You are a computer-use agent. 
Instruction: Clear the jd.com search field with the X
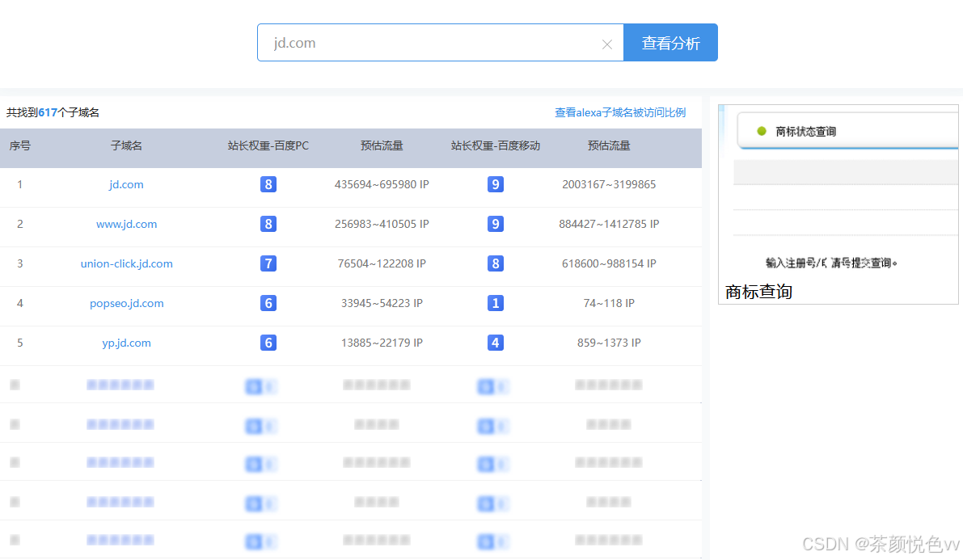click(x=606, y=44)
